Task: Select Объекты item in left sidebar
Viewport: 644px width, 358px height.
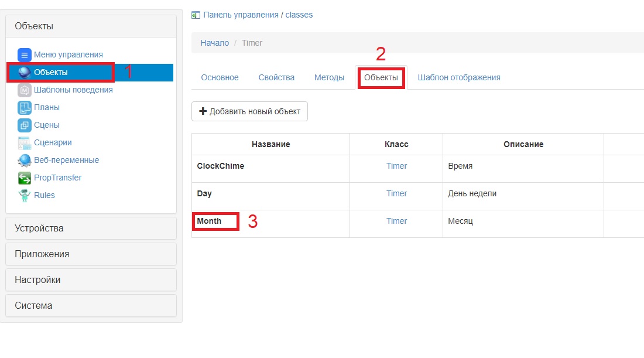Action: (90, 72)
